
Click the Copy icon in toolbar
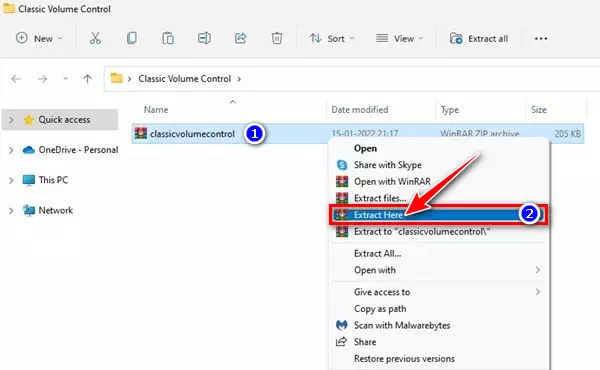tap(132, 38)
